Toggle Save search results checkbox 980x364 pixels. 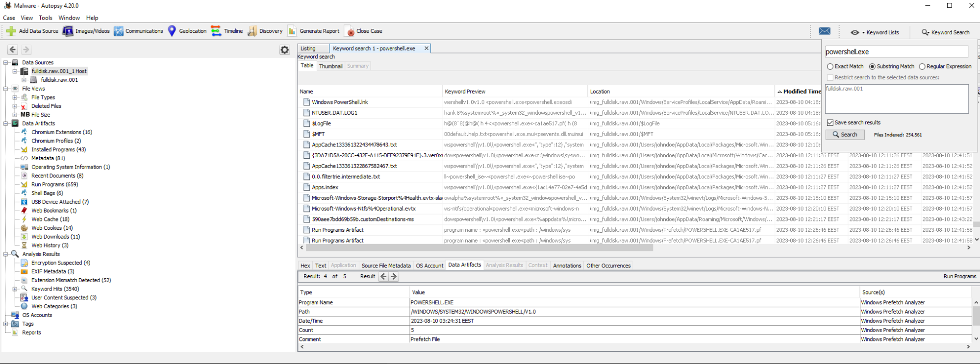click(x=830, y=122)
